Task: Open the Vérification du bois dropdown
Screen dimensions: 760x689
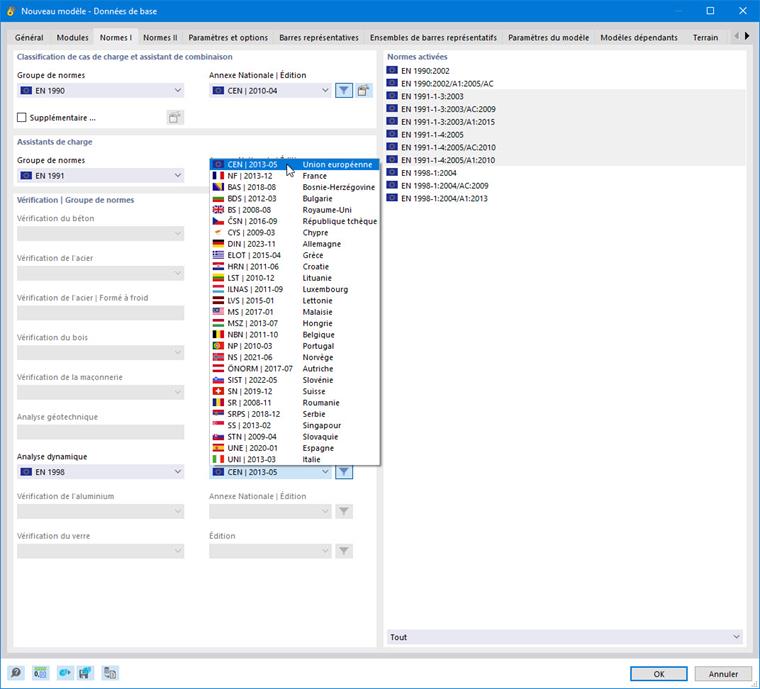Action: pyautogui.click(x=100, y=353)
